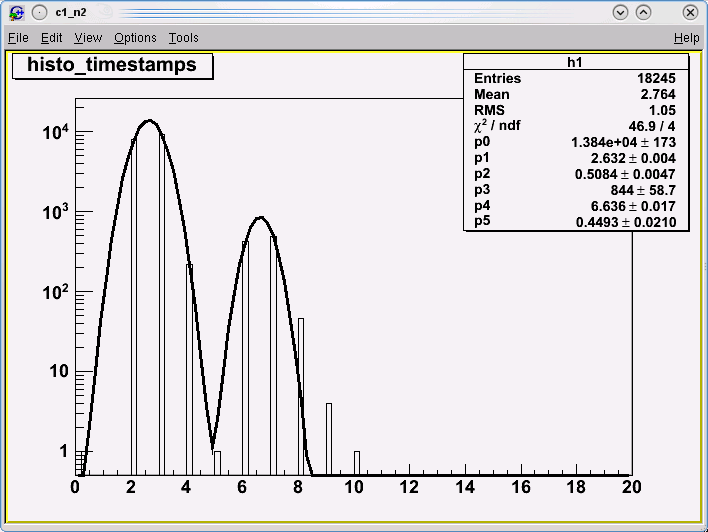The height and width of the screenshot is (532, 708).
Task: Click the top of the taller fit curve peak
Action: coord(149,121)
